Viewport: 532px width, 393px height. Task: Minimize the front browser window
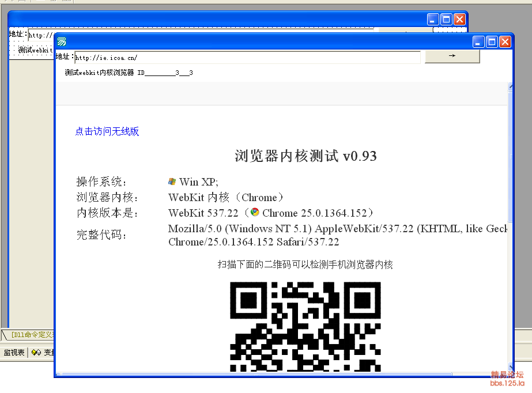point(478,42)
